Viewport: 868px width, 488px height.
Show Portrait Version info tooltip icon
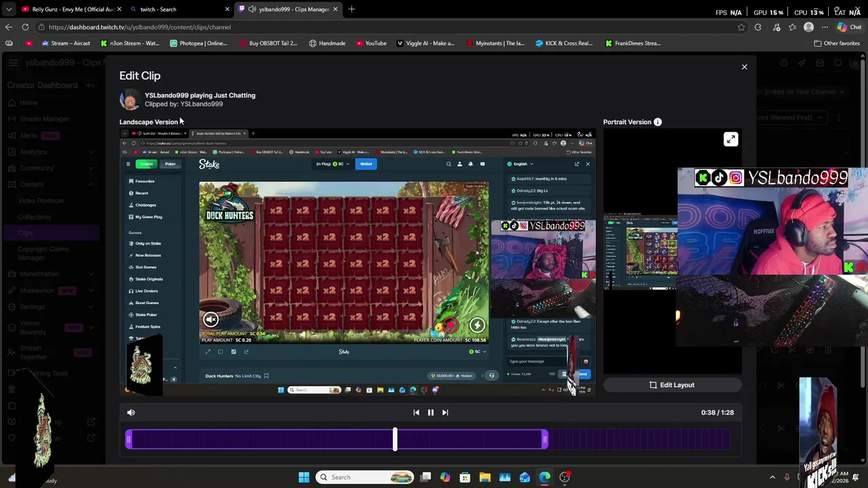pos(657,122)
